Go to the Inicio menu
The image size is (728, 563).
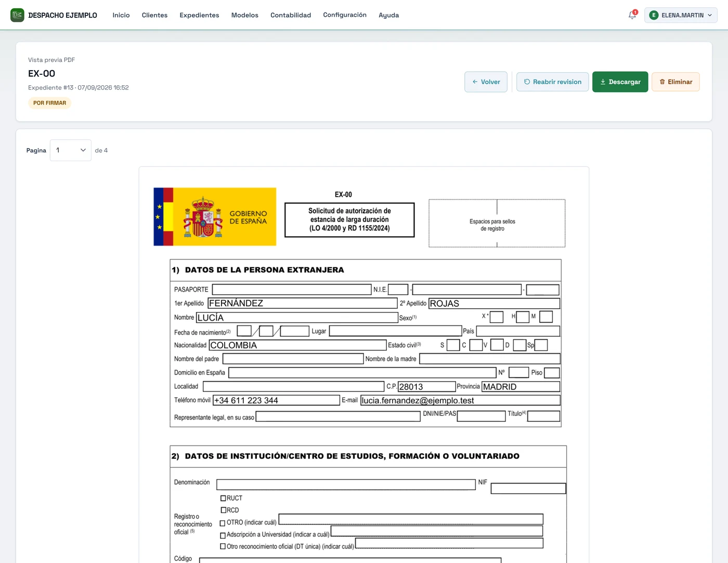pyautogui.click(x=121, y=15)
